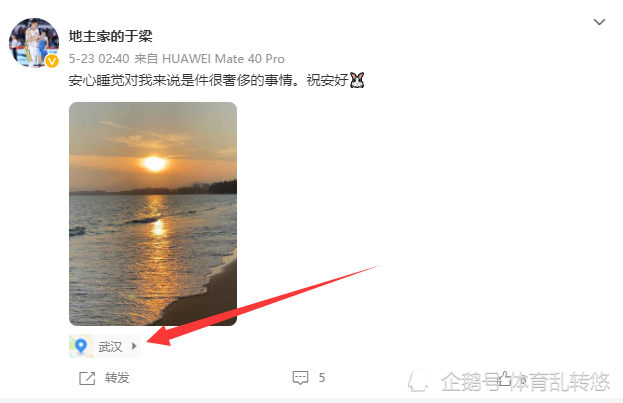Enlarge the sunset beach photo
This screenshot has width=623, height=403.
point(153,214)
